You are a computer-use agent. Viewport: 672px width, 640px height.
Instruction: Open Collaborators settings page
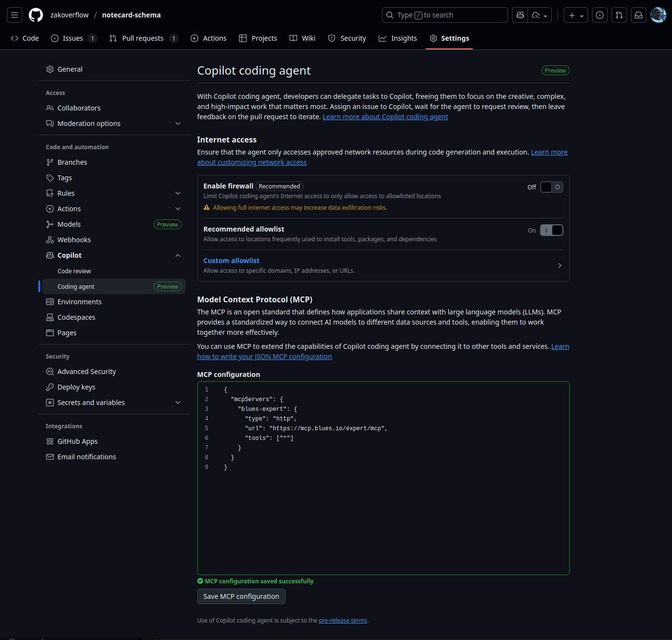114,108
